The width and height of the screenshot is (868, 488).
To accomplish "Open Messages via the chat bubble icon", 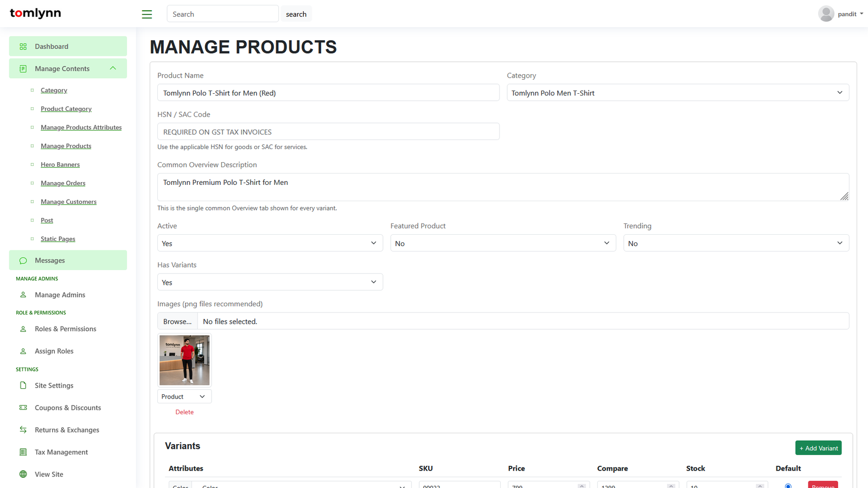I will click(23, 261).
